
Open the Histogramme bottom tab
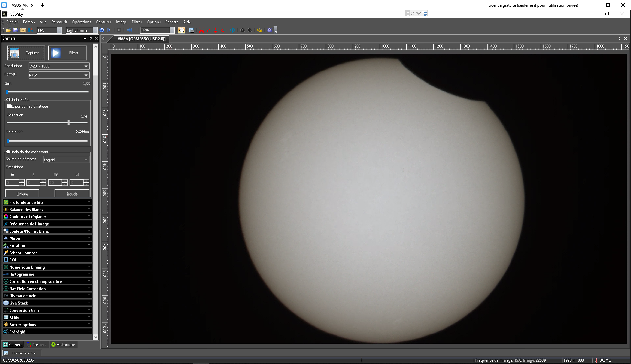22,353
